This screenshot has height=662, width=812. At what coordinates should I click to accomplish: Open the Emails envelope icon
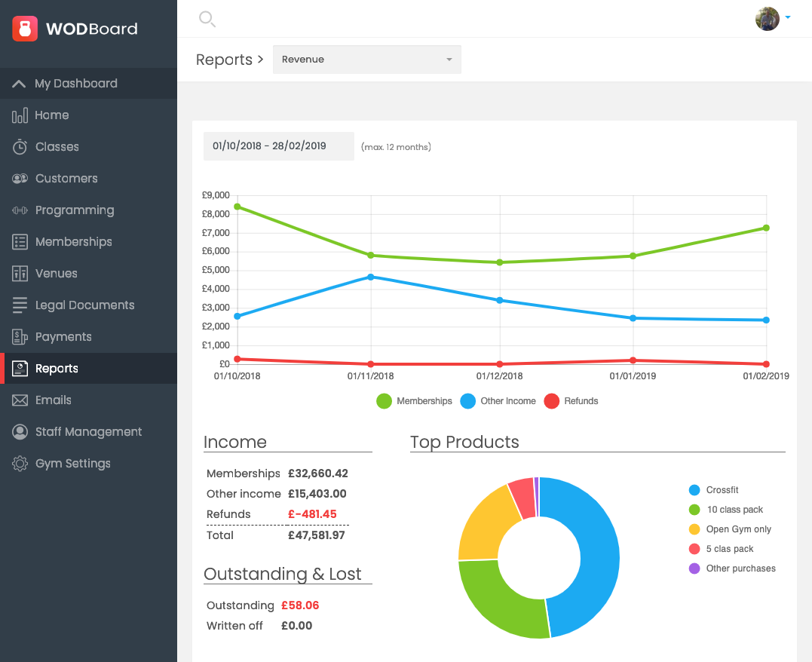point(20,400)
